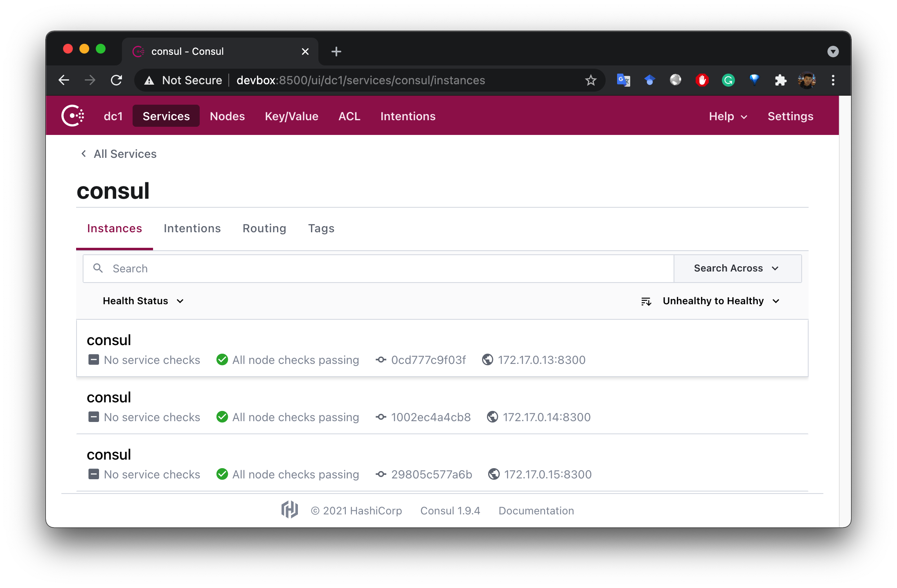Open the Google Translate extension icon
This screenshot has height=588, width=897.
click(623, 80)
